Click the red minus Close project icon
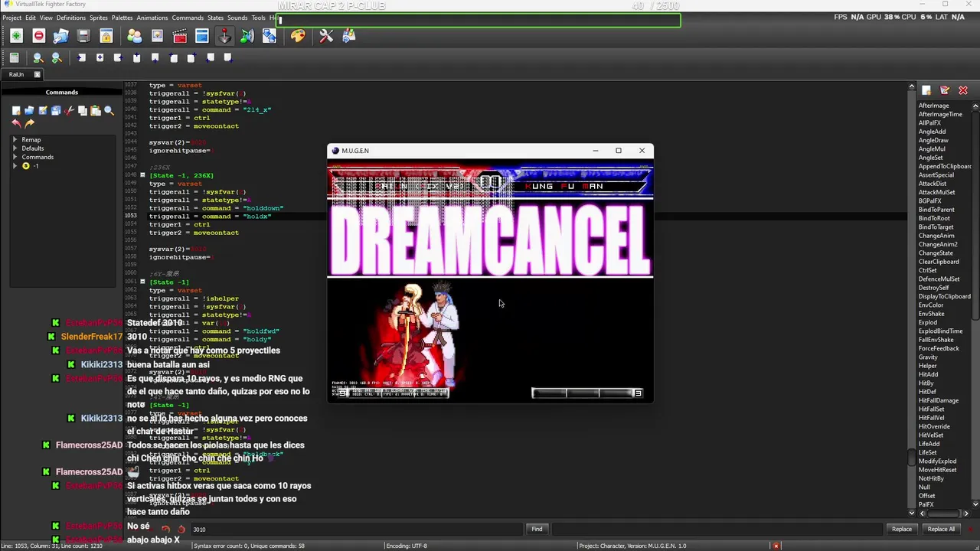The height and width of the screenshot is (551, 980). (39, 36)
